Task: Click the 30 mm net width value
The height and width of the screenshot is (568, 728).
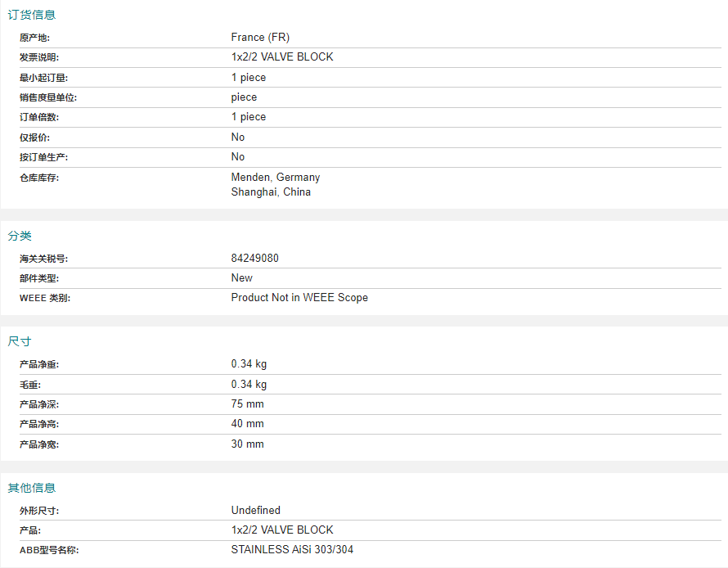Action: [x=248, y=444]
